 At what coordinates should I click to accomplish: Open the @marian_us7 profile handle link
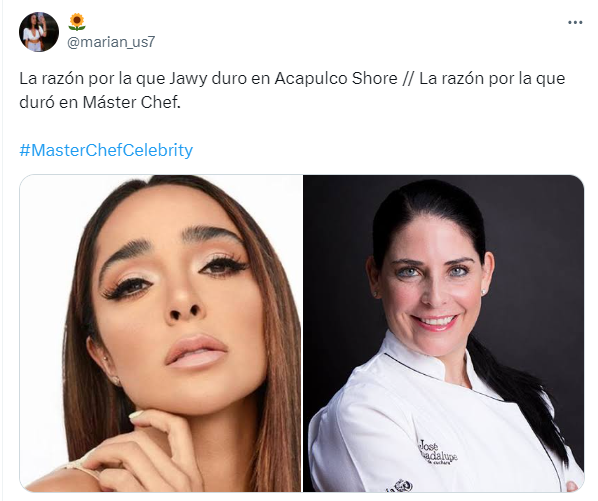[x=111, y=42]
